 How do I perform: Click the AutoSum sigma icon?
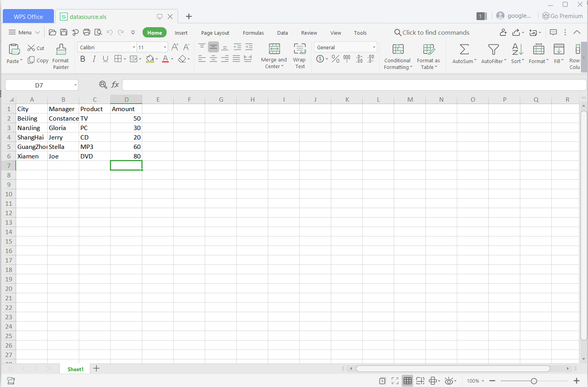click(464, 49)
